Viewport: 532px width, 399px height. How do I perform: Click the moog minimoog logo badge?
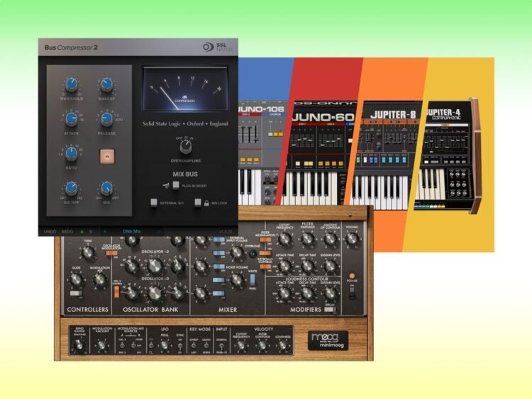click(x=328, y=340)
